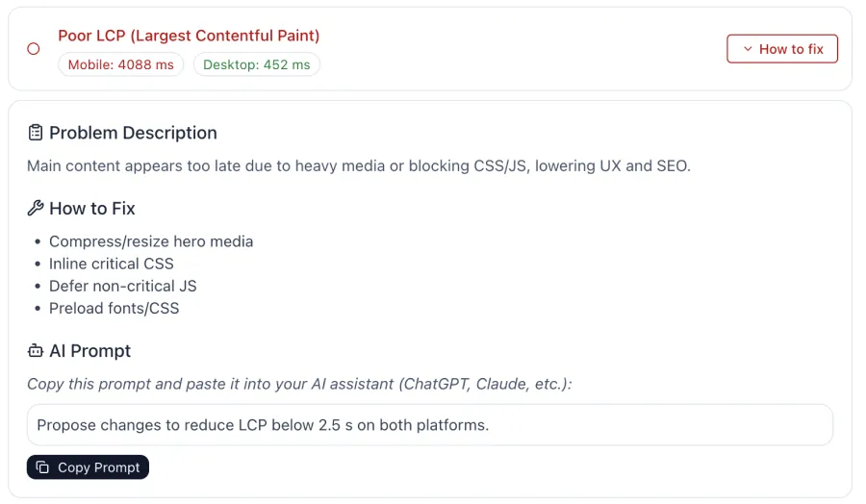
Task: Select the Poor LCP issue title
Action: click(x=189, y=36)
